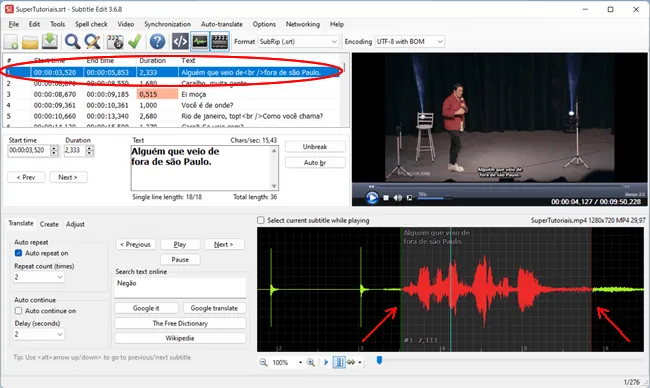Enable Auto repeat on checkbox

pyautogui.click(x=18, y=253)
